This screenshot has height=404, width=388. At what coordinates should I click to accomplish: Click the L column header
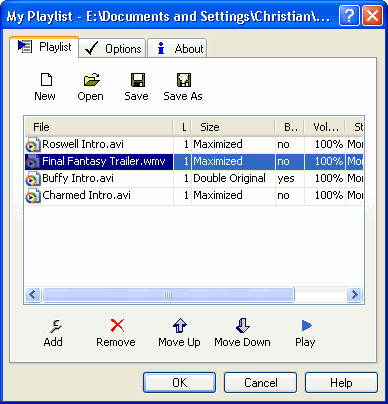[182, 127]
